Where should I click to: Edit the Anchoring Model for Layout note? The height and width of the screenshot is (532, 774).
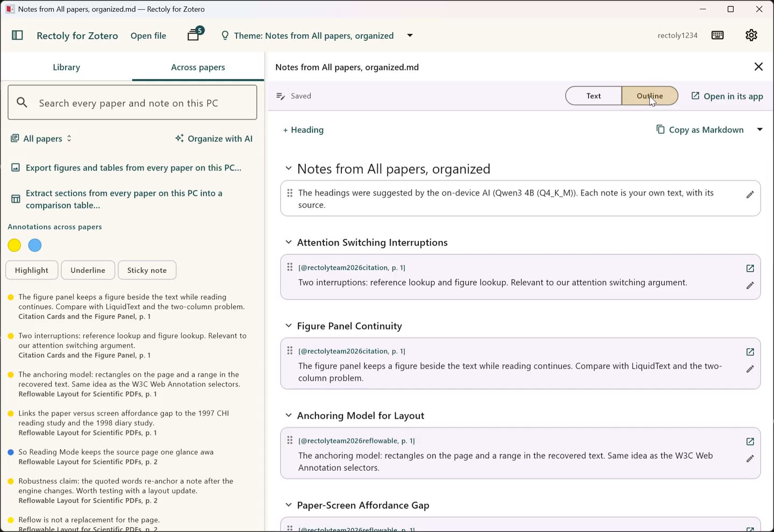coord(750,459)
